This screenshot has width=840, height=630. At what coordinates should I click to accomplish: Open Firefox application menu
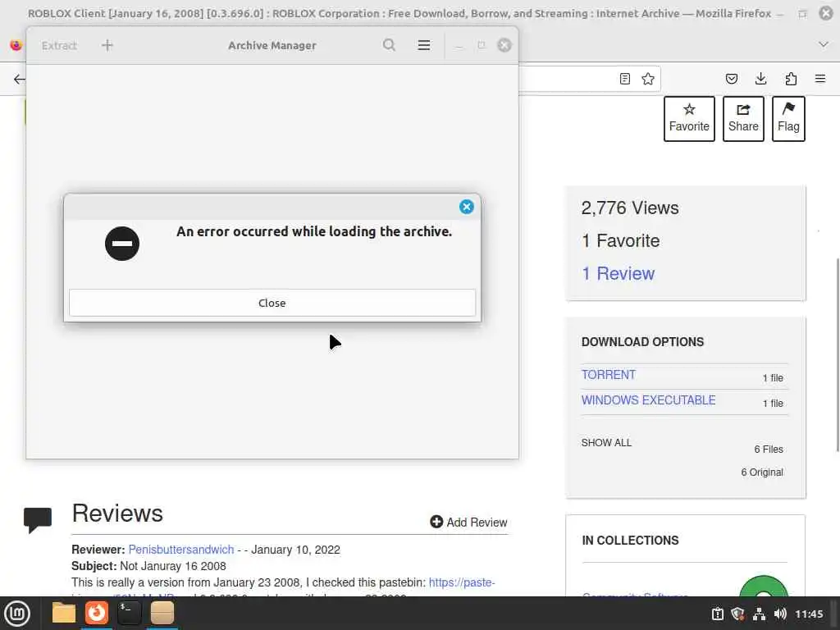click(819, 79)
